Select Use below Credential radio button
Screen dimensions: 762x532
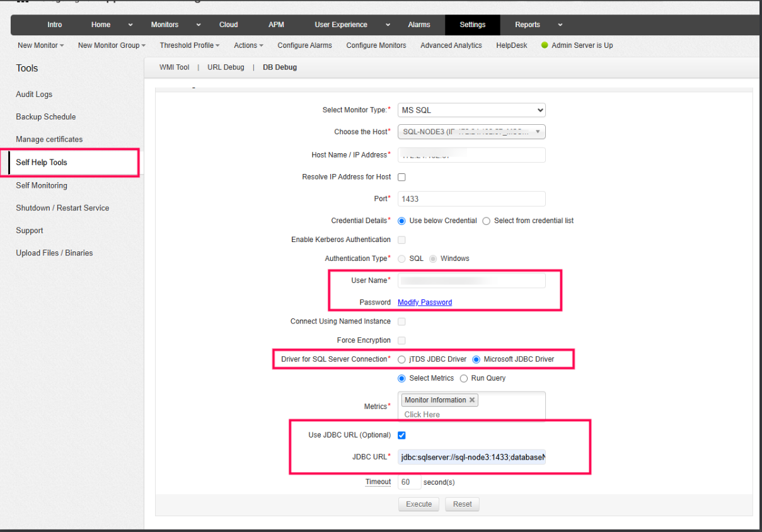click(x=401, y=221)
